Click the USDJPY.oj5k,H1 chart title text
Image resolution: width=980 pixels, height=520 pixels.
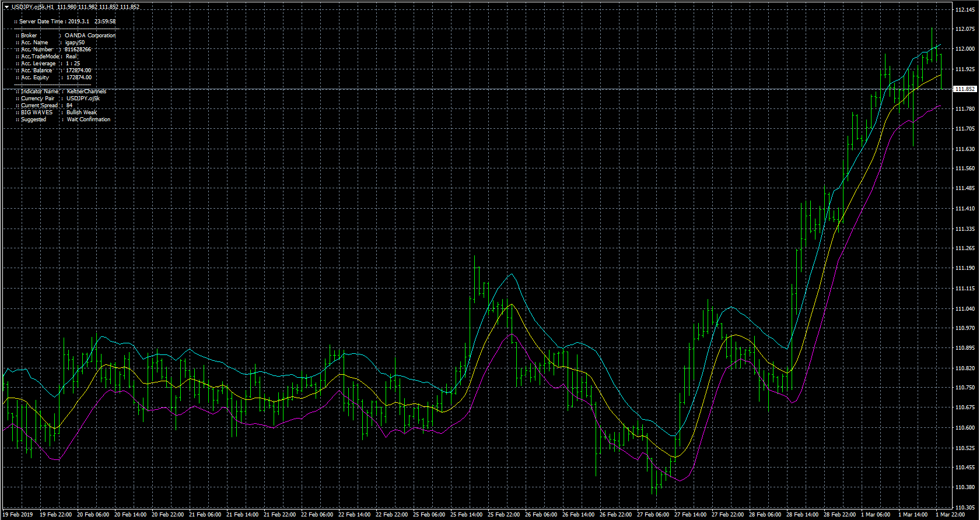[x=33, y=7]
